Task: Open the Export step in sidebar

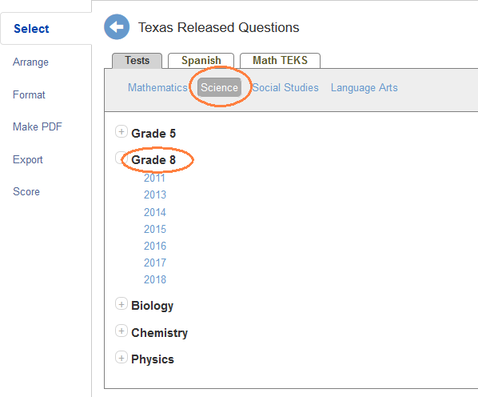Action: [x=28, y=159]
